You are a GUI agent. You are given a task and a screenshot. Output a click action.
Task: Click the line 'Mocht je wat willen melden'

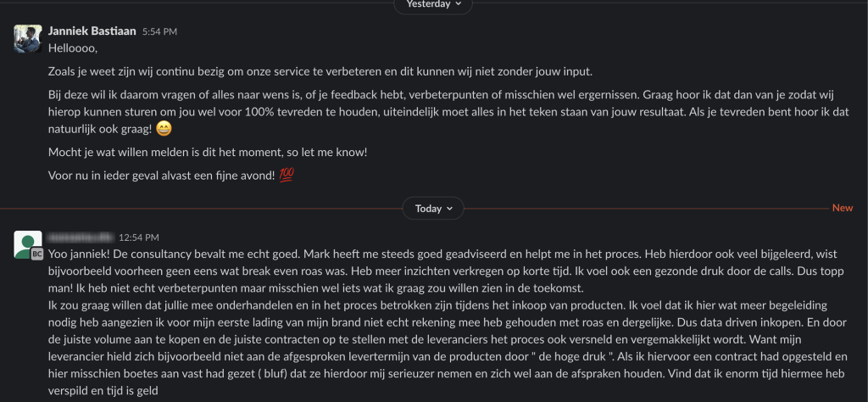[x=208, y=152]
